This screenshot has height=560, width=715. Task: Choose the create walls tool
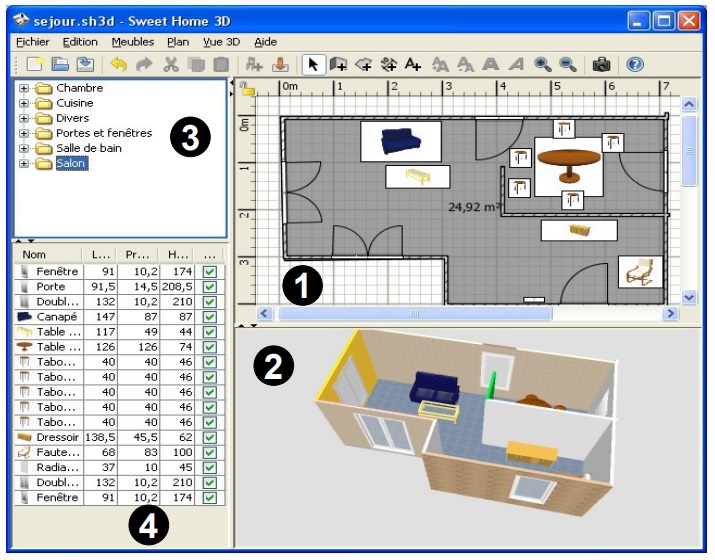[x=338, y=64]
